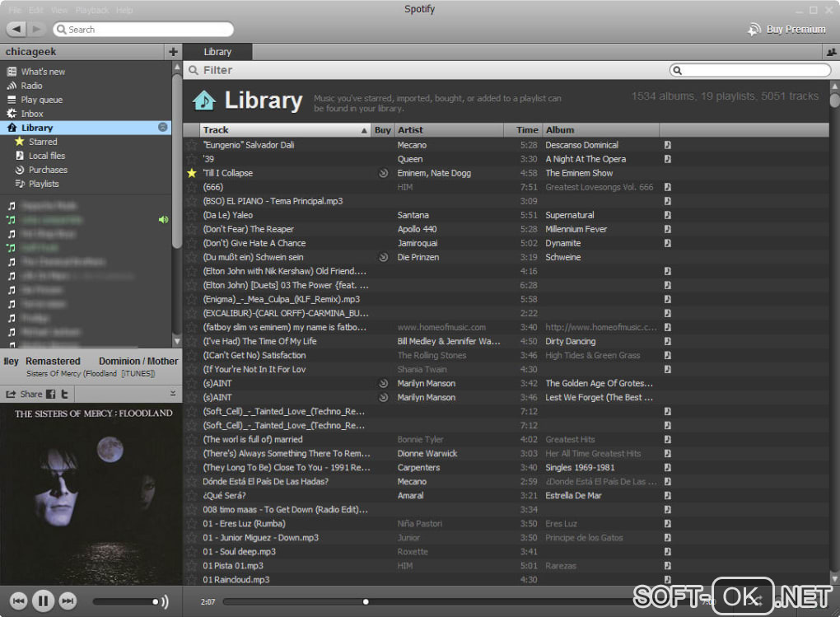Click A Night At The Opera album
Screen dimensions: 840x617
click(x=586, y=159)
